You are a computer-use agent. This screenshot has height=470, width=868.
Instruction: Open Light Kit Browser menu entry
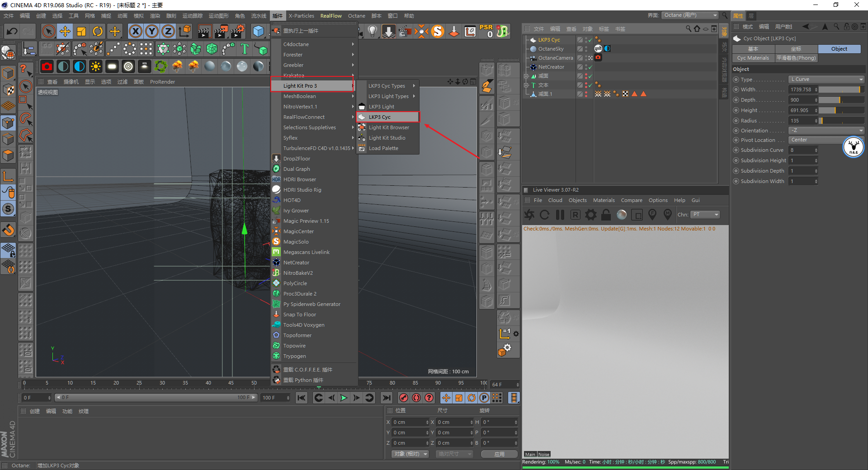388,127
